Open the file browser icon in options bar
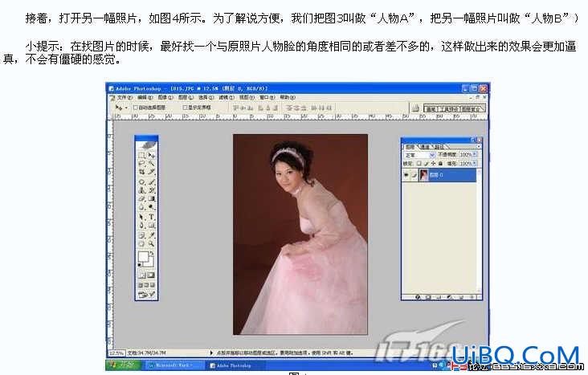The width and height of the screenshot is (588, 375). pos(415,108)
